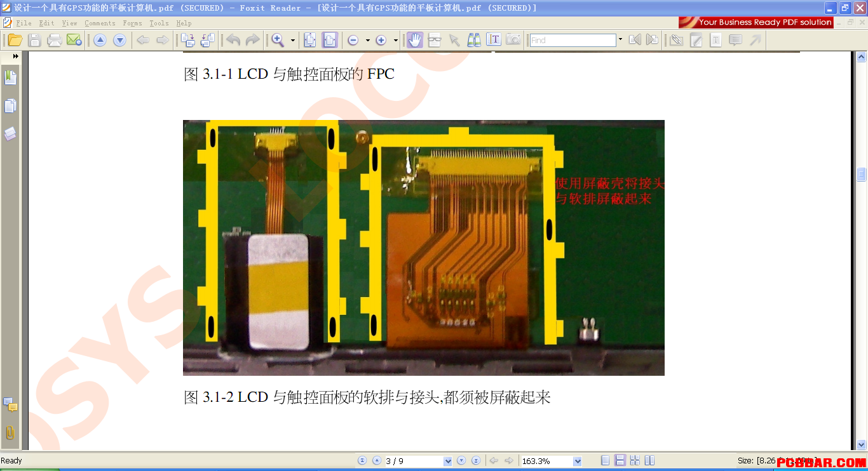This screenshot has width=868, height=471.
Task: Open Search with the binoculars icon
Action: click(474, 40)
